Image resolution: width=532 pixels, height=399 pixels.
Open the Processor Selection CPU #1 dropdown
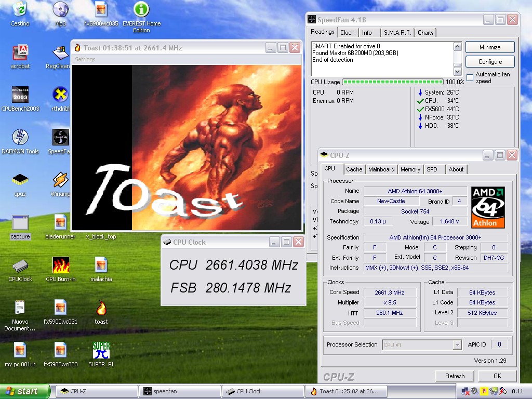422,345
